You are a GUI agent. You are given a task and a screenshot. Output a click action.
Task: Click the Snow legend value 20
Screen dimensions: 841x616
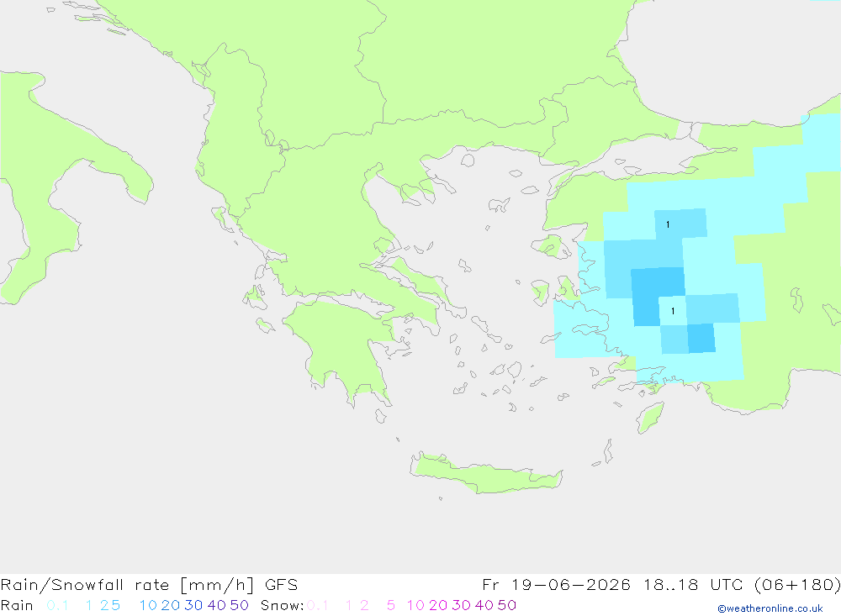(438, 605)
